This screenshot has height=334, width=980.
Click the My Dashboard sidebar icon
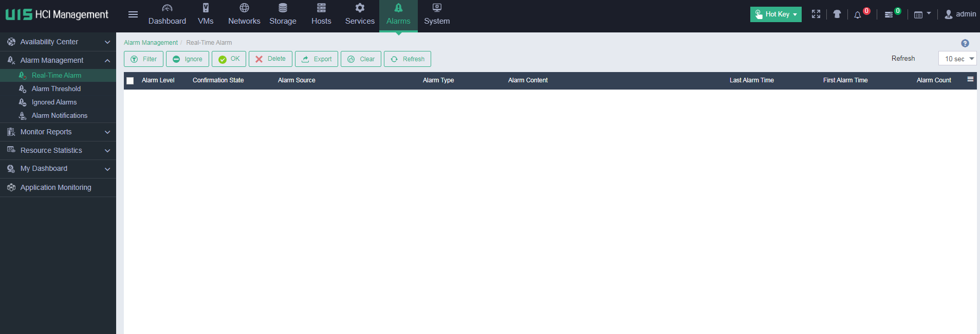tap(11, 168)
